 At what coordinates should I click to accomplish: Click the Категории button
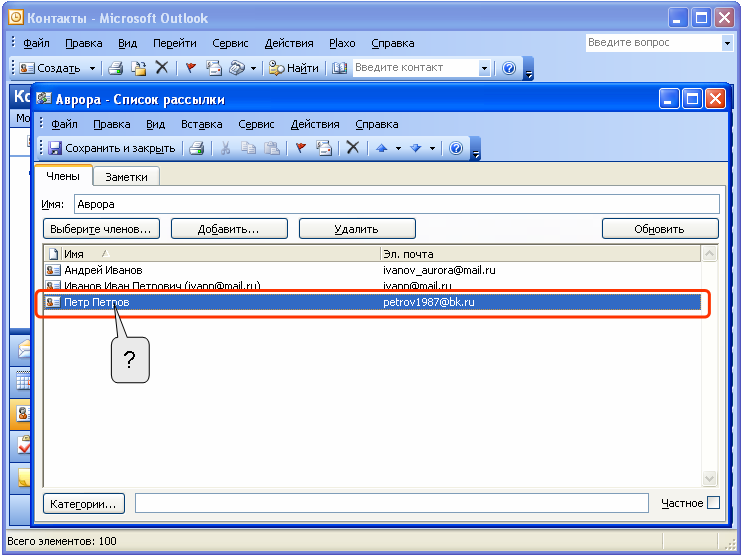(x=84, y=504)
